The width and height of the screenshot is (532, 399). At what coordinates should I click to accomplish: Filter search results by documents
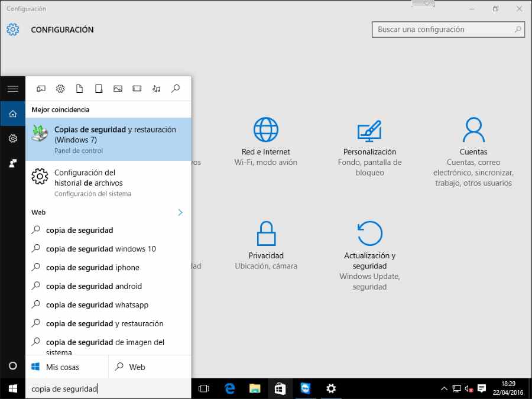click(x=79, y=89)
